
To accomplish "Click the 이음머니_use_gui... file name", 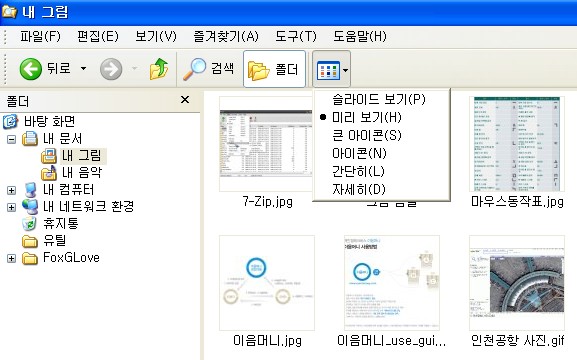I will 392,340.
